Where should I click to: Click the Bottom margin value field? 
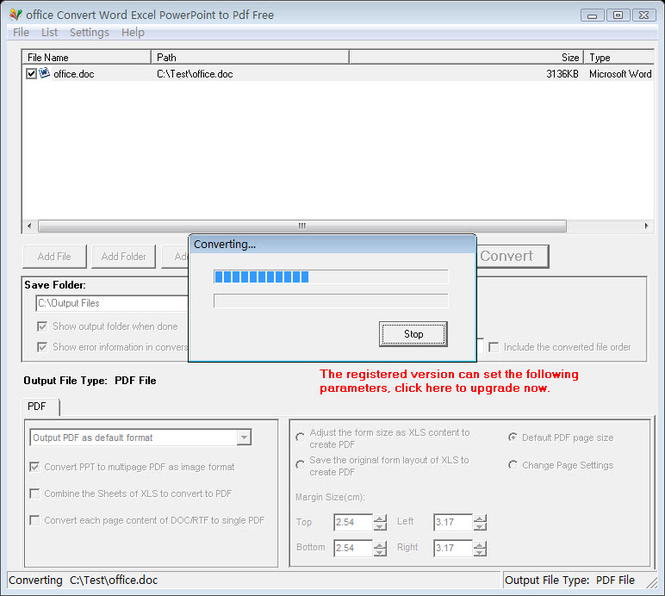[353, 548]
